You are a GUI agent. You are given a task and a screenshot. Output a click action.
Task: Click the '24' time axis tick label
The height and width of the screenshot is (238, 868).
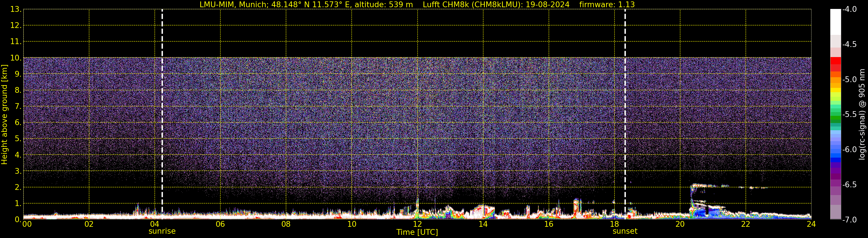point(811,224)
